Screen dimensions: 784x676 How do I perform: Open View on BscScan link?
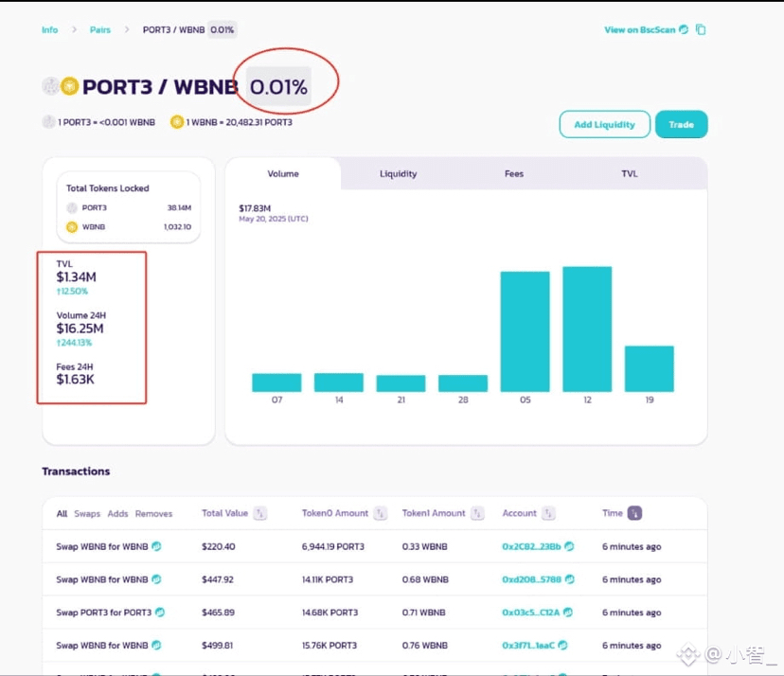point(639,30)
